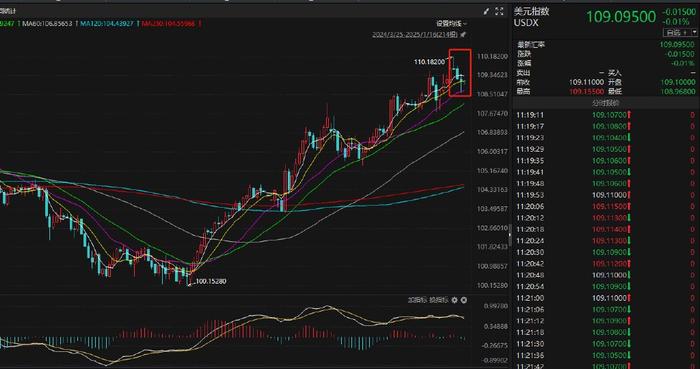Click the MA60 legend label
Viewport: 700px width, 369px height.
pos(47,23)
